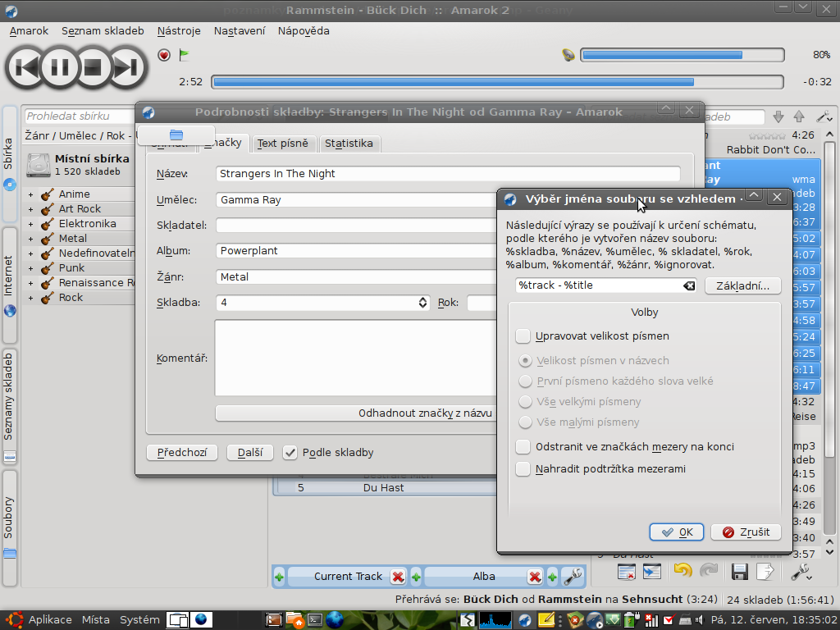Screen dimensions: 840x630
Task: Click the red heart love-track icon
Action: pos(164,55)
